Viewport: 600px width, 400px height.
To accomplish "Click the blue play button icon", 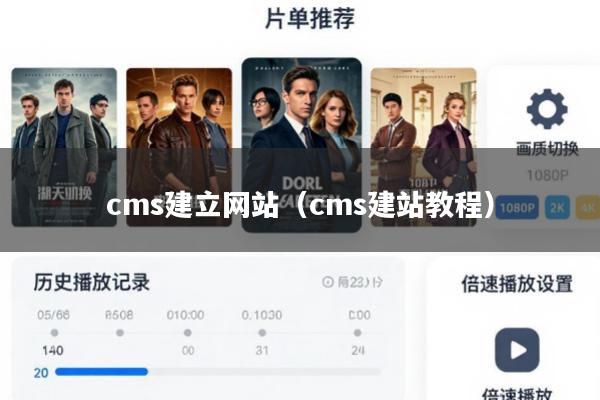I will click(x=517, y=349).
